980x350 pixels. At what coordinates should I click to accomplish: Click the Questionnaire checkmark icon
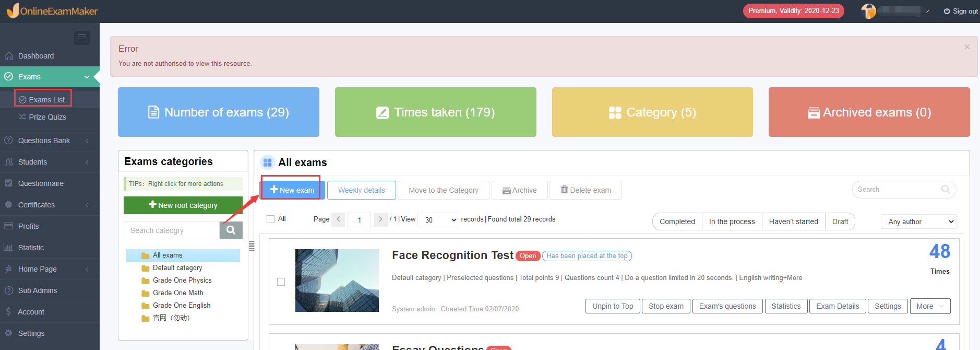coord(8,183)
